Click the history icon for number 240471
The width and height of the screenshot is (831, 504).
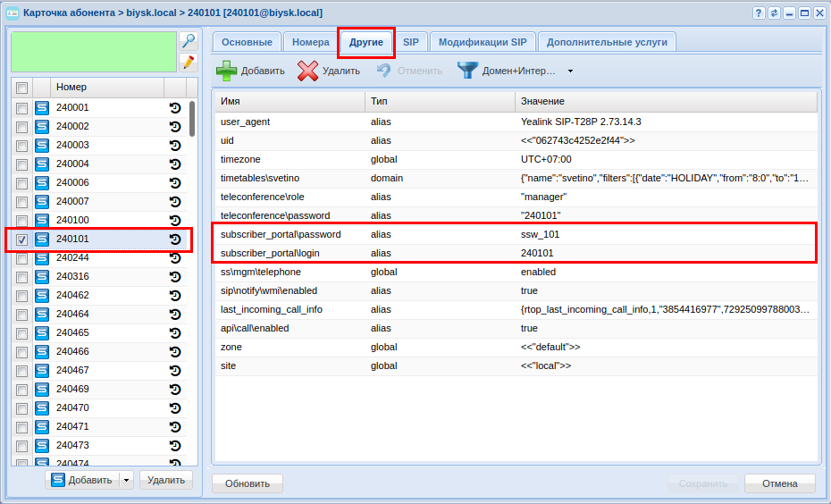click(175, 426)
